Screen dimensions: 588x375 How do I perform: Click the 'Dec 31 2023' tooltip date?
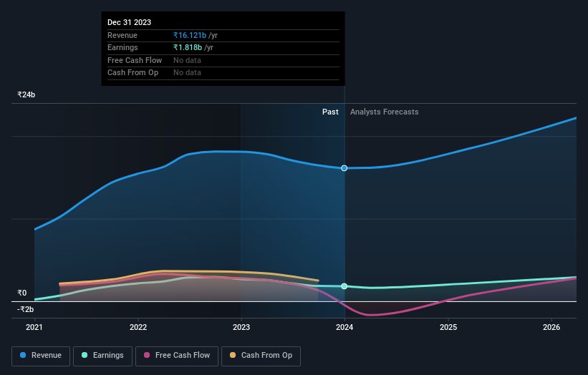click(130, 22)
